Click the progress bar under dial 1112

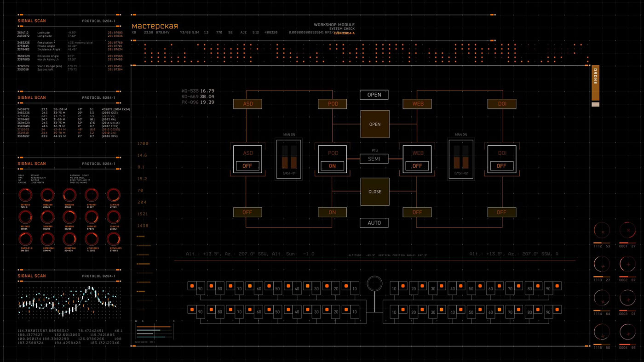tap(602, 243)
